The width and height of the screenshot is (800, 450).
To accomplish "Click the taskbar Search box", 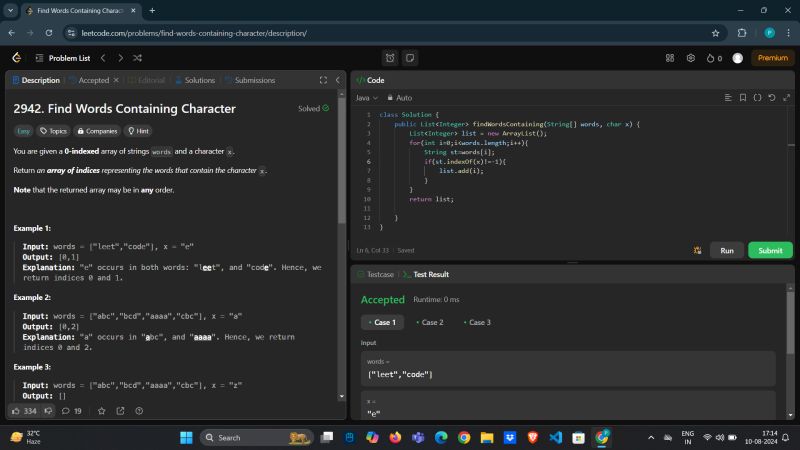I will (257, 438).
